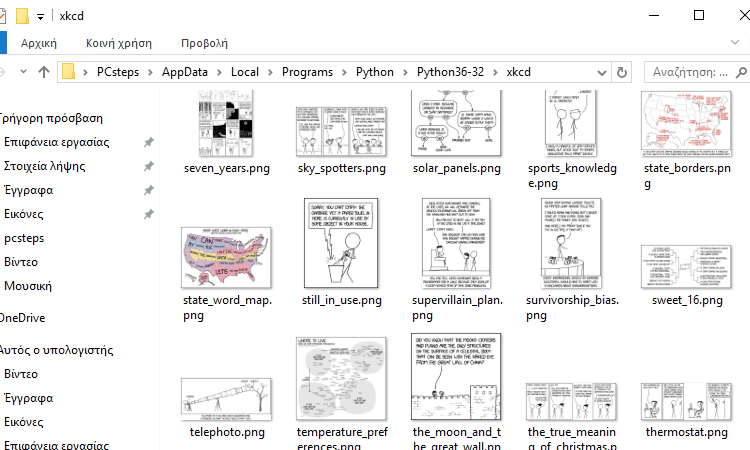
Task: Select the solar_panels.png image icon
Action: coord(456,123)
